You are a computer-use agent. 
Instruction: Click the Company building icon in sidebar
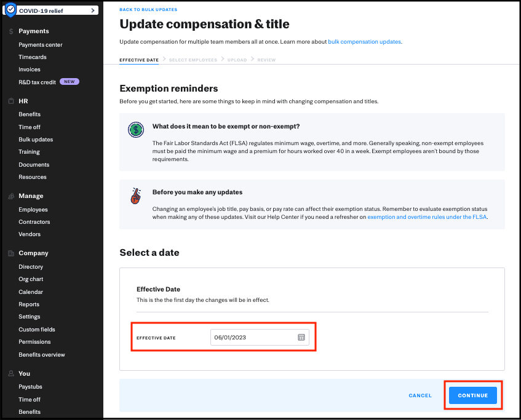(x=11, y=253)
